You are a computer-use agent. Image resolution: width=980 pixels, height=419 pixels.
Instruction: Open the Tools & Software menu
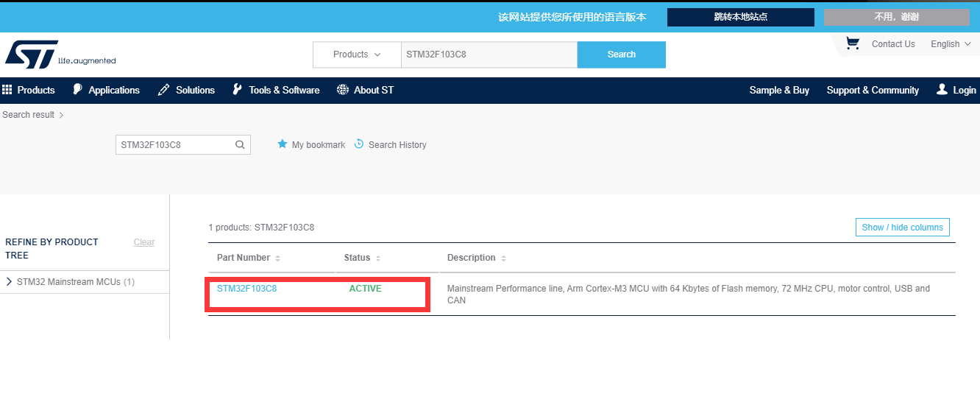pos(284,90)
